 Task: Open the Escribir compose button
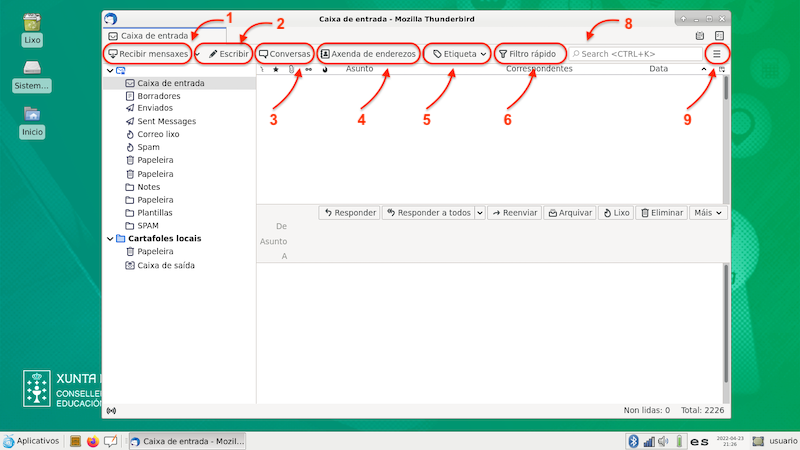[x=228, y=53]
